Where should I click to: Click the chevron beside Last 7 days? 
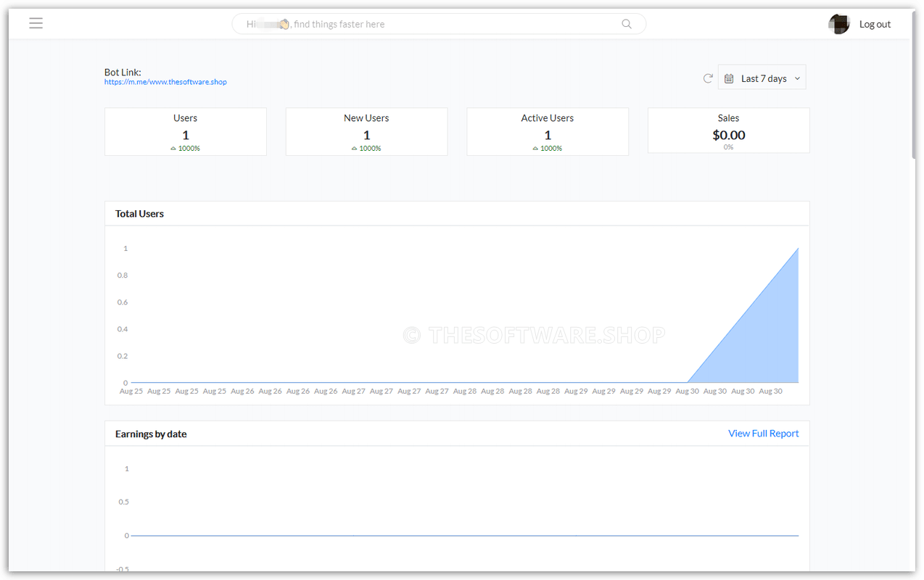pos(797,78)
